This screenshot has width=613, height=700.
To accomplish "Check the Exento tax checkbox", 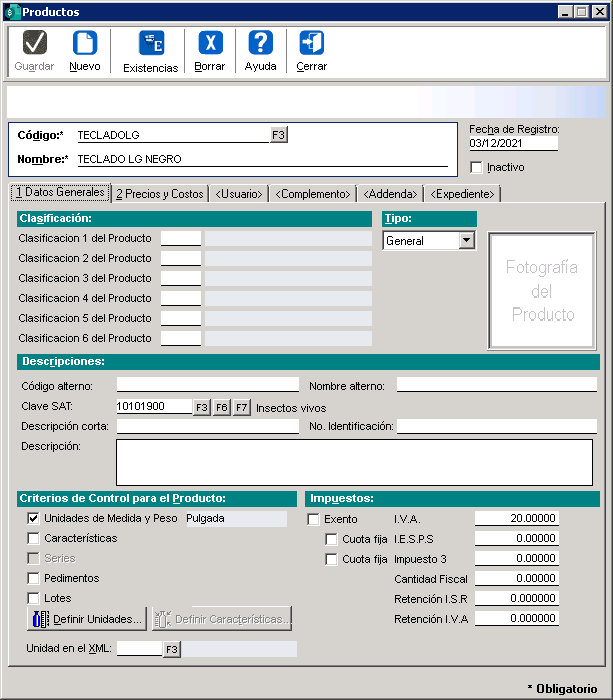I will coord(313,519).
